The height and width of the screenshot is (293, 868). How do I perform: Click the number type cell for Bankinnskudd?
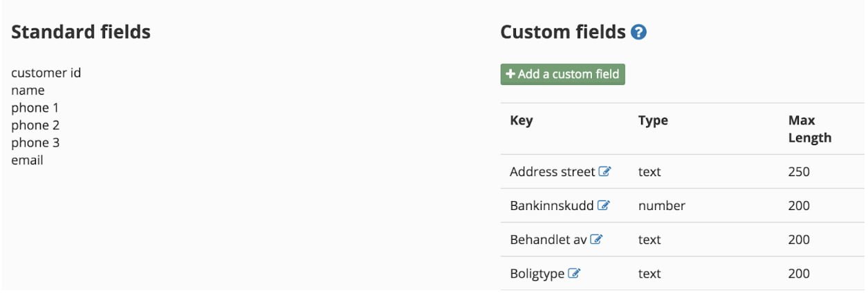[x=662, y=205]
